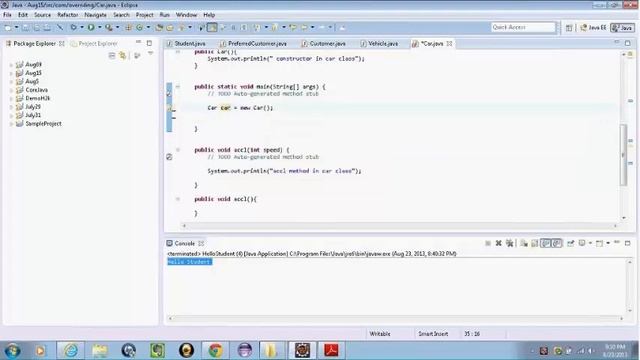Screen dimensions: 640x360
Task: Select the July29 project in the tree
Action: pyautogui.click(x=33, y=107)
